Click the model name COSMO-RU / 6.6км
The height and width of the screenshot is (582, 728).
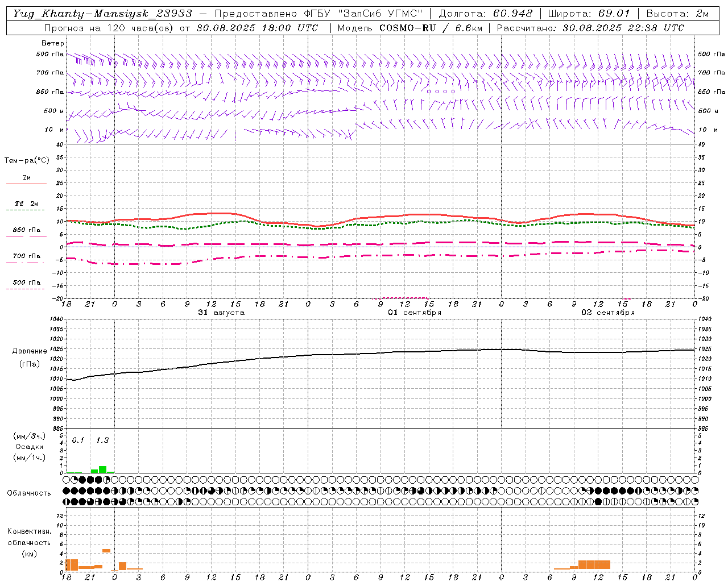[x=431, y=28]
